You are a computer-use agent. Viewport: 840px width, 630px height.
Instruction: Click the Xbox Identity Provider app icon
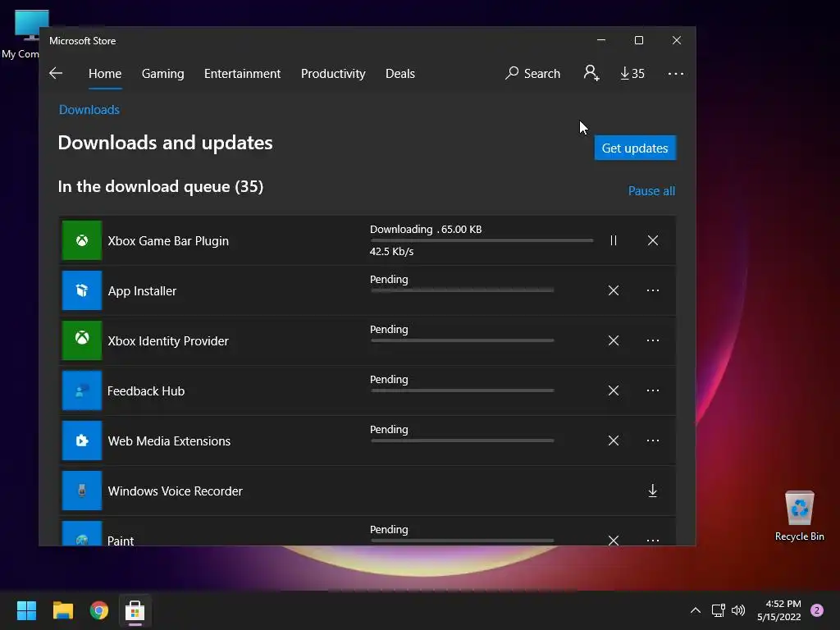(x=82, y=340)
